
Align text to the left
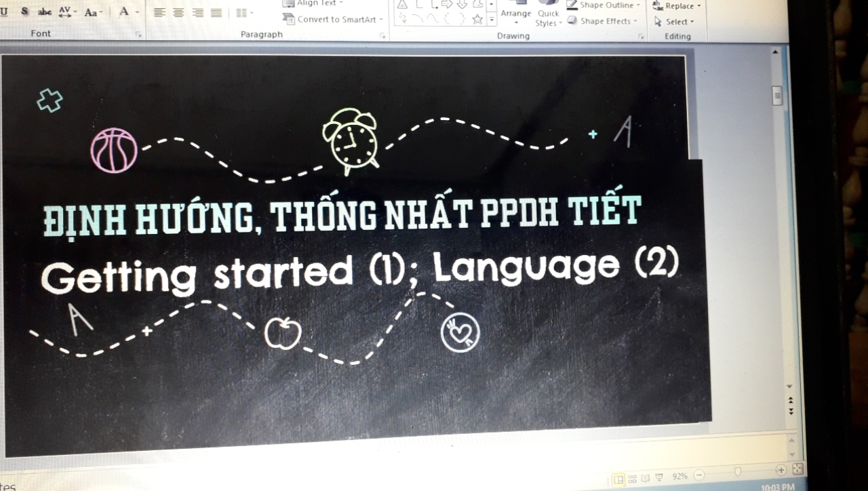click(x=159, y=12)
